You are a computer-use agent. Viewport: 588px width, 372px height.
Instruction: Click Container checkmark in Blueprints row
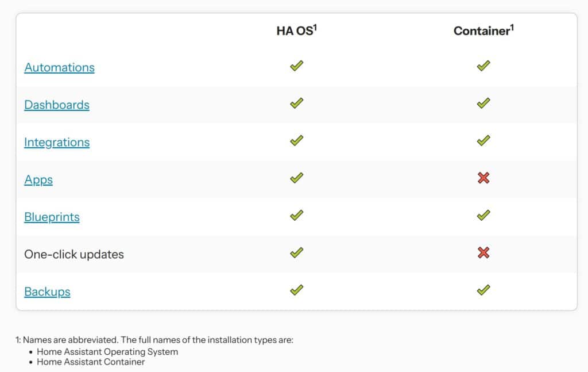pyautogui.click(x=483, y=216)
